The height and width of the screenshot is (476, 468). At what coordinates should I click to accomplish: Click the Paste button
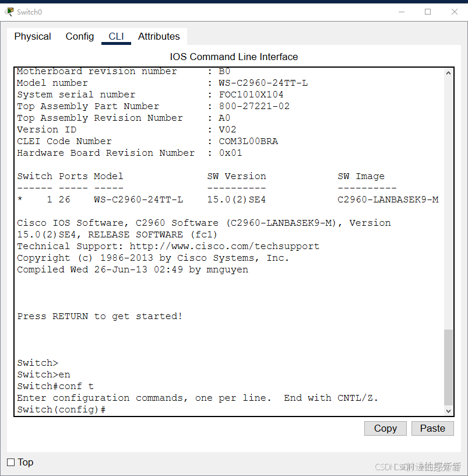(x=432, y=428)
